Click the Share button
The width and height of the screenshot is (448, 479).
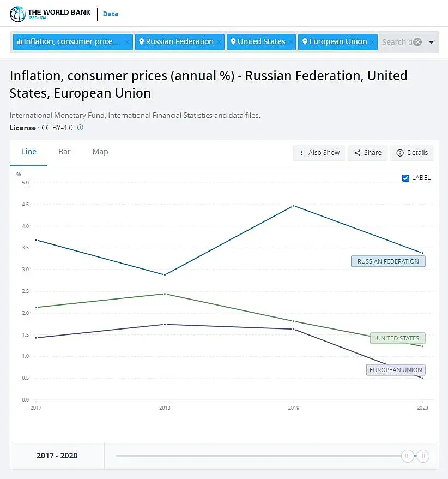click(368, 153)
